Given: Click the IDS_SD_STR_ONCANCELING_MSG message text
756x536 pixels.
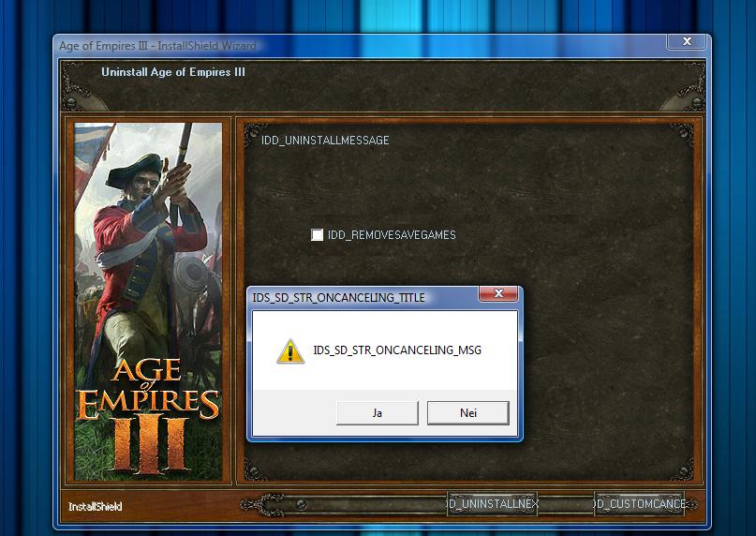Looking at the screenshot, I should pyautogui.click(x=397, y=350).
